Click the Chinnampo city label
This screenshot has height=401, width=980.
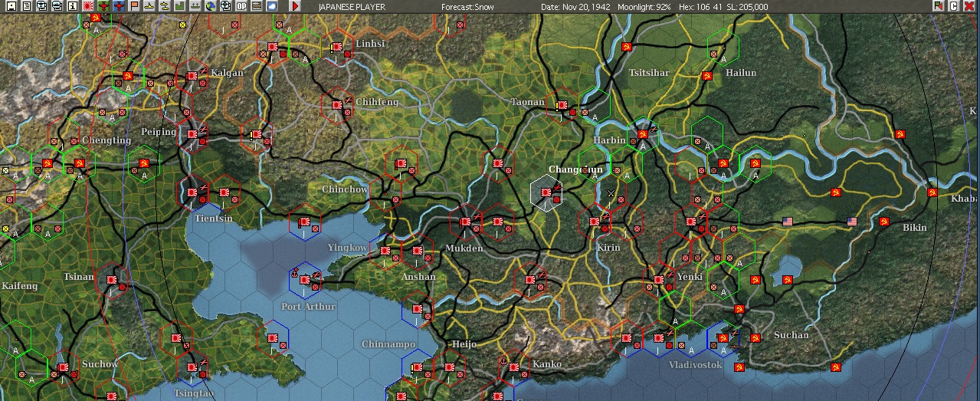(x=388, y=344)
